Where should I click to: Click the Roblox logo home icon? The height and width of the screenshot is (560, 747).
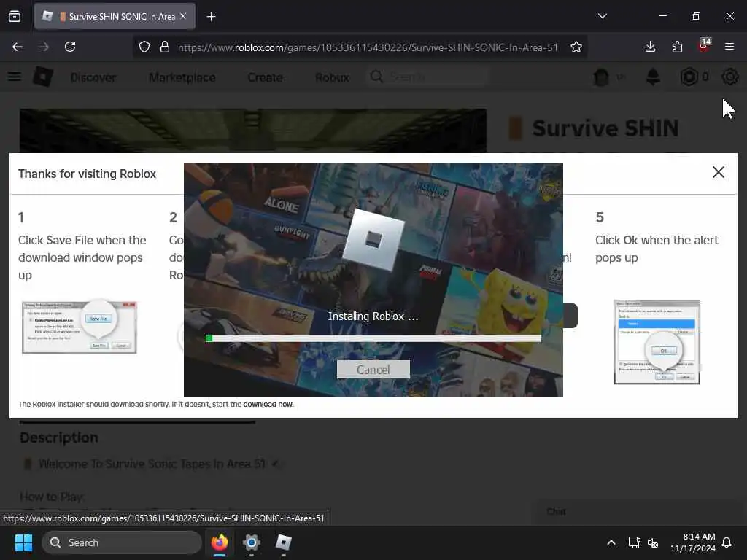pos(43,77)
